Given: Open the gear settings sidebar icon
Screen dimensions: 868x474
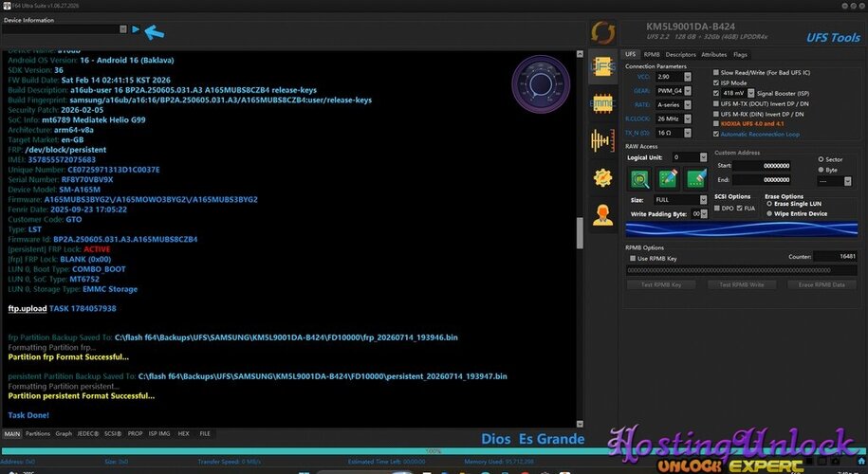Looking at the screenshot, I should click(x=602, y=177).
